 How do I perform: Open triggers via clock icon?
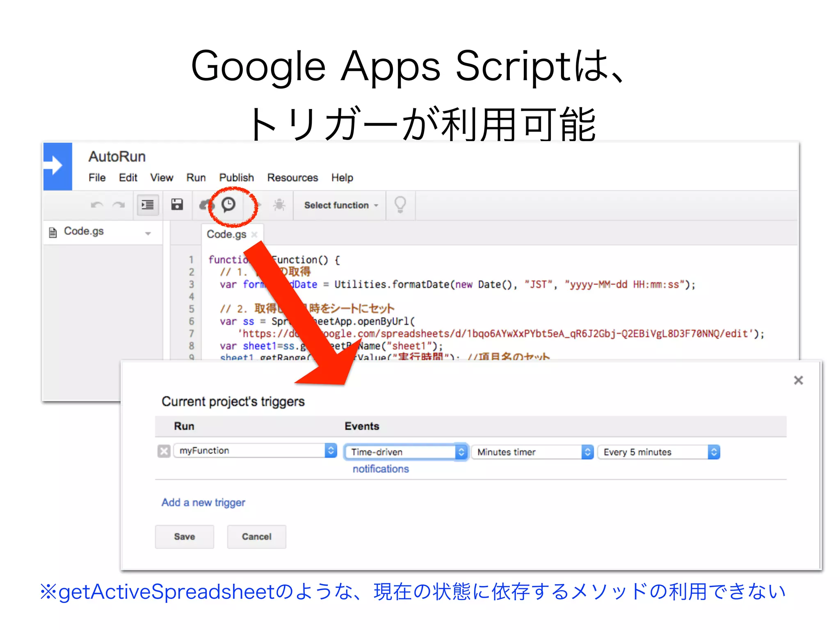228,205
